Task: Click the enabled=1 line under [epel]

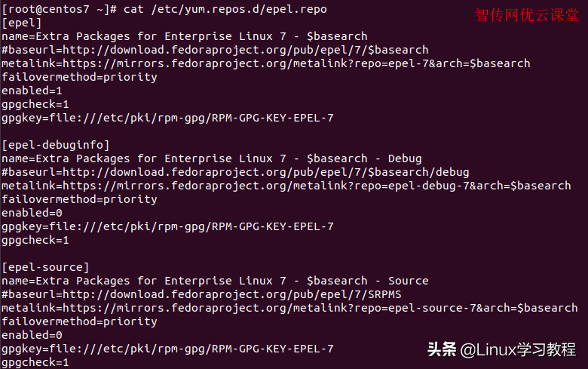Action: (32, 91)
